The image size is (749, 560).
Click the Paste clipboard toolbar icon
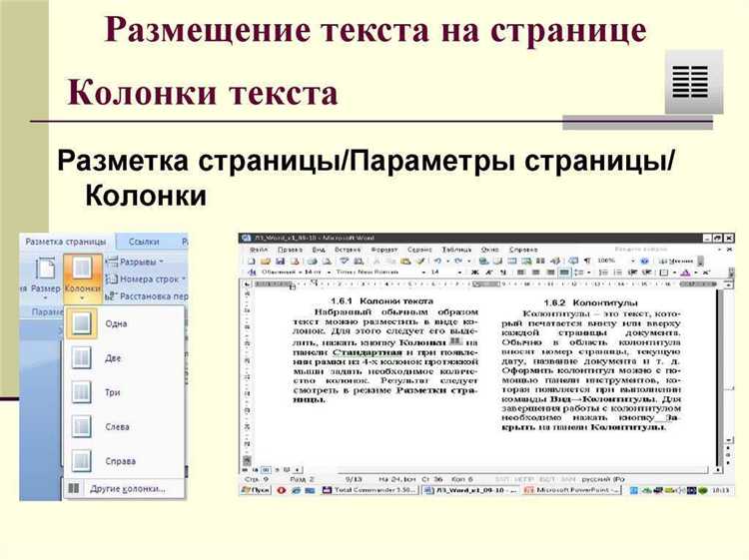(x=405, y=262)
